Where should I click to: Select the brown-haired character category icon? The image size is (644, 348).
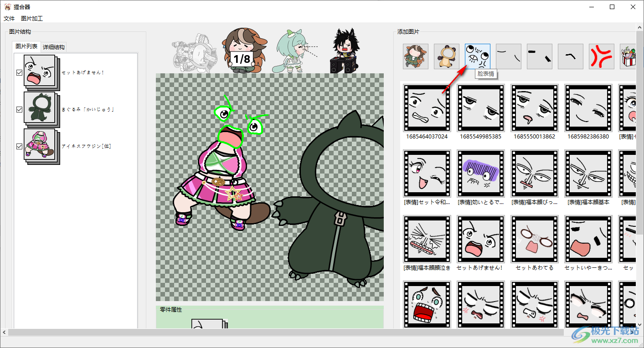(x=416, y=56)
